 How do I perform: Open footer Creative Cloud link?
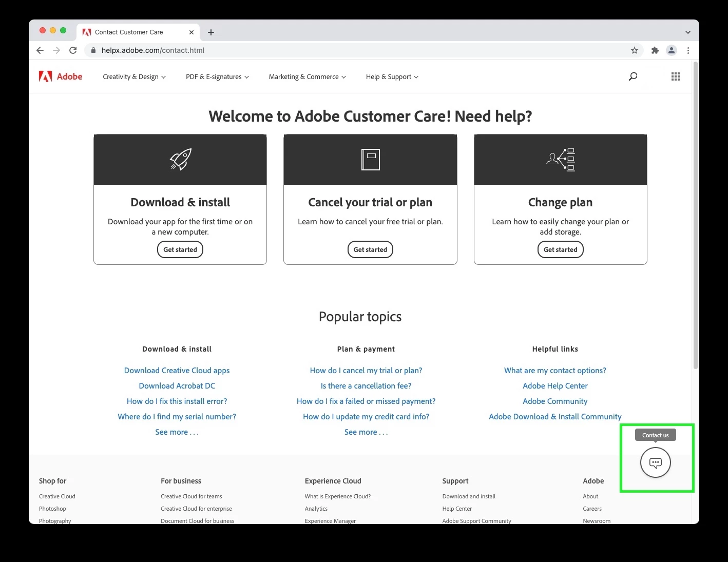(57, 496)
